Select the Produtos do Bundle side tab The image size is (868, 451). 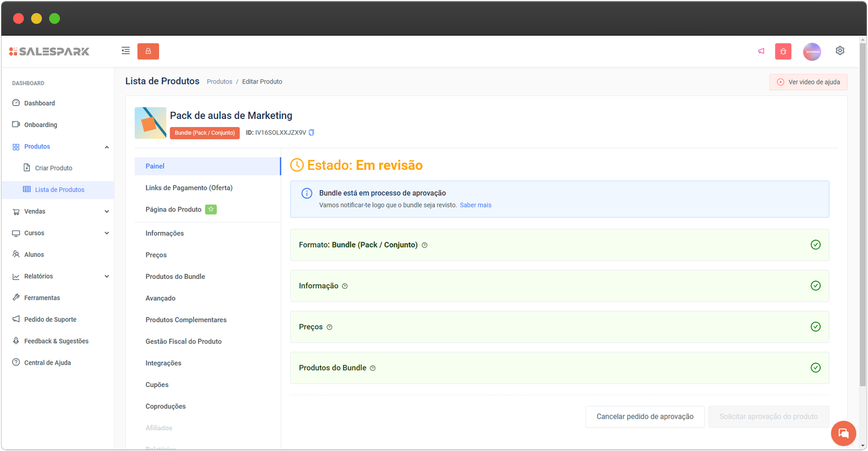point(175,277)
